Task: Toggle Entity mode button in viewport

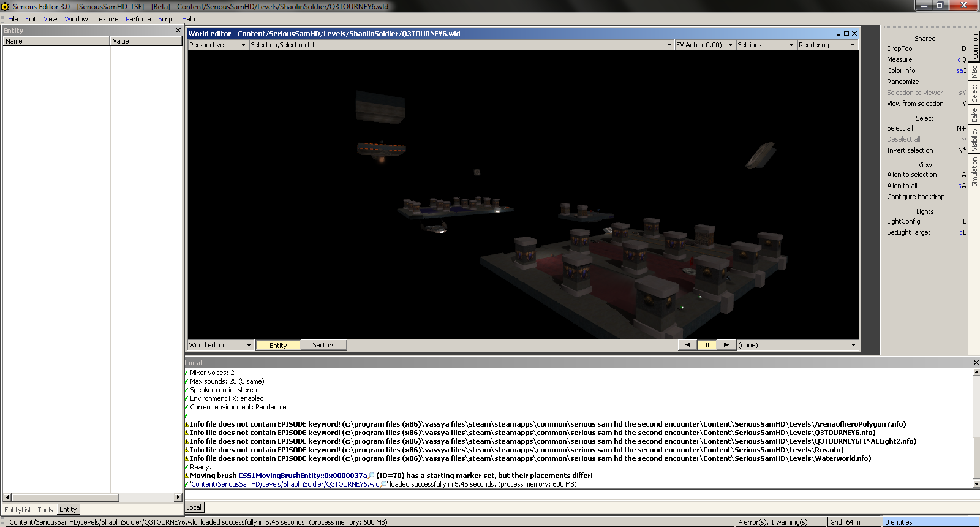Action: [x=278, y=345]
